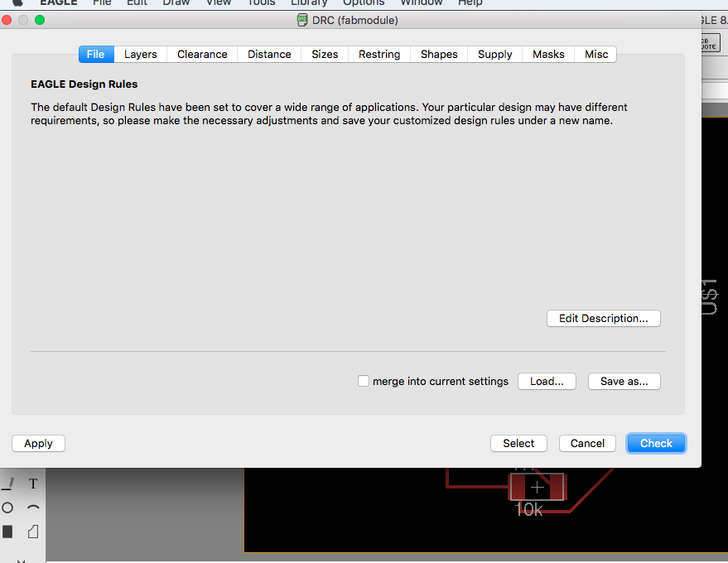Click the DRC window title icon
The image size is (728, 563).
(302, 20)
